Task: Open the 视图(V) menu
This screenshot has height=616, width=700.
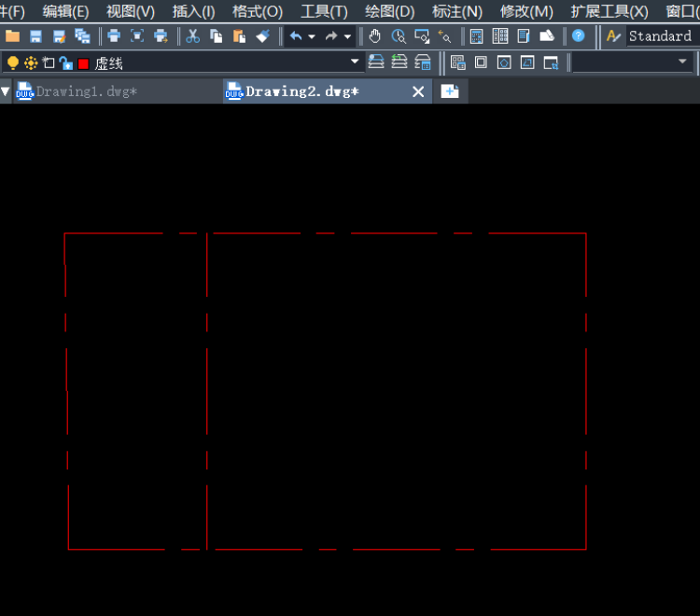Action: [x=131, y=11]
